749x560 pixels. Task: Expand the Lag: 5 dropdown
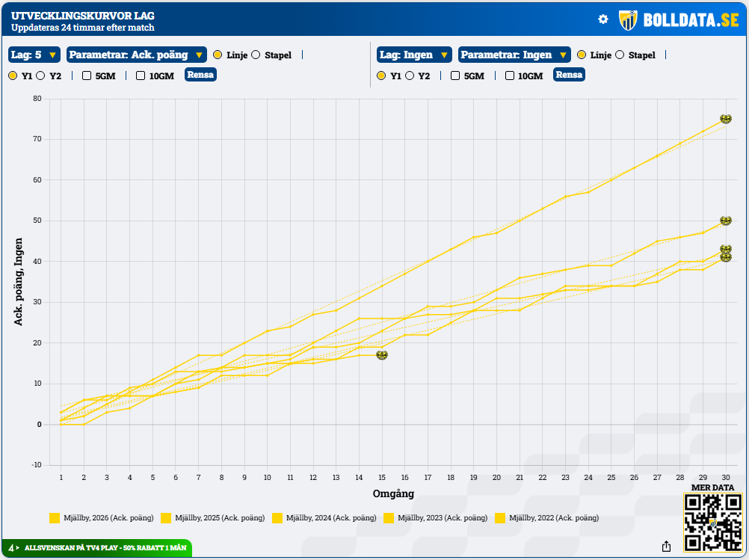click(x=34, y=55)
